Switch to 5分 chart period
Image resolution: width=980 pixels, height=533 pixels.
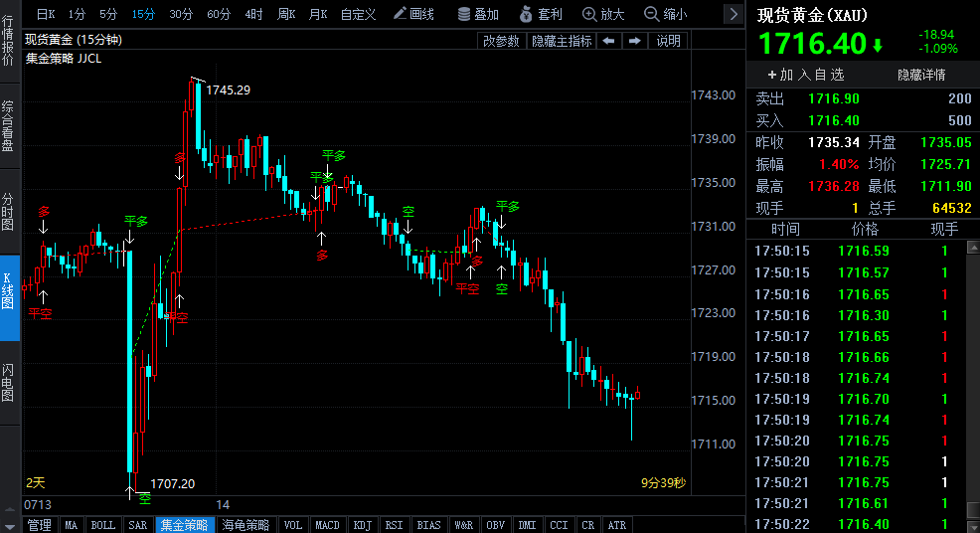pos(108,14)
